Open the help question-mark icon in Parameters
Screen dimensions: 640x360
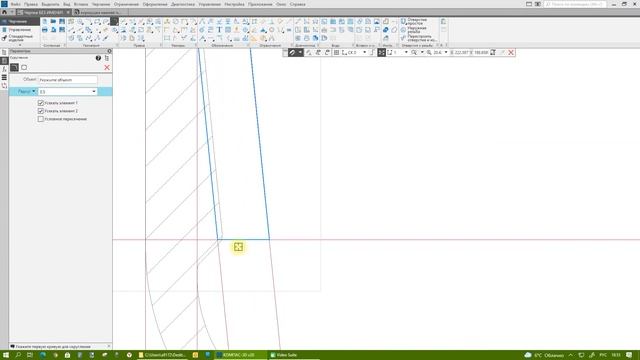click(x=98, y=58)
